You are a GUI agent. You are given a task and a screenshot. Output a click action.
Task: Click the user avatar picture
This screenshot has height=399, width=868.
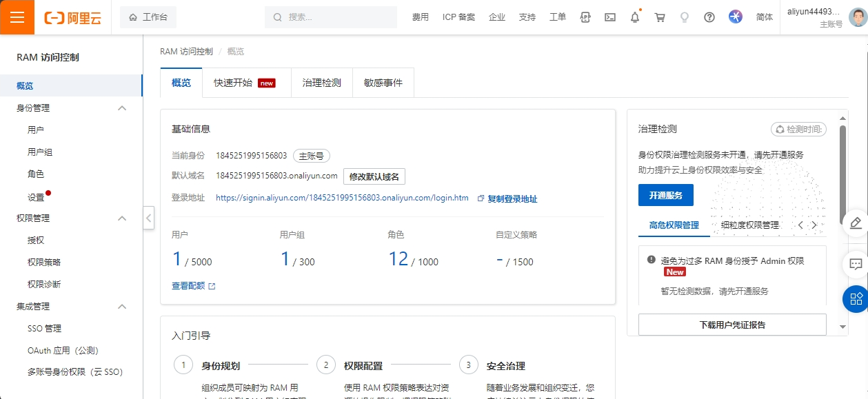[857, 17]
